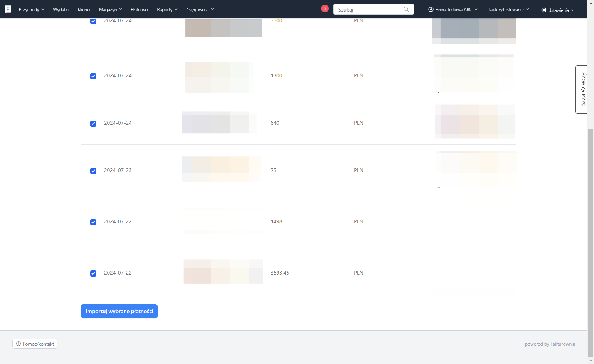Click the Fakturownia F logo icon
This screenshot has width=594, height=364.
8,9
